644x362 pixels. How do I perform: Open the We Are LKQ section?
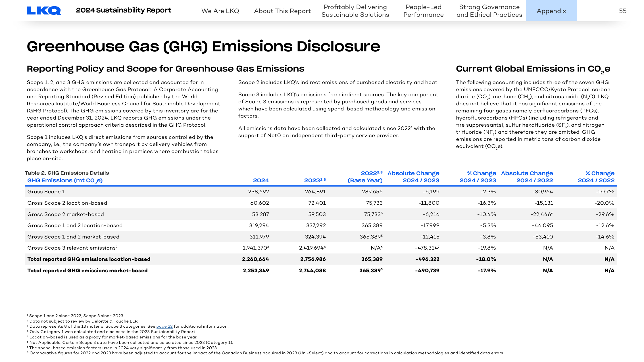point(220,11)
